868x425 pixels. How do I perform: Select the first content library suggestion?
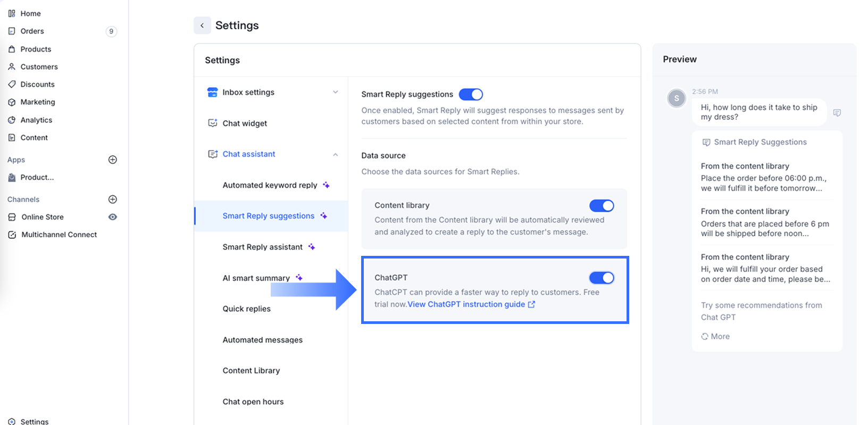point(764,178)
